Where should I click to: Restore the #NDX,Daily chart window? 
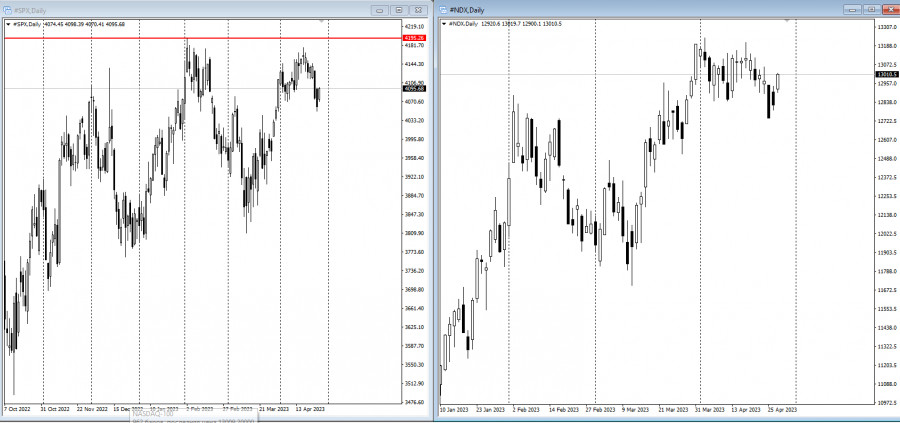871,9
